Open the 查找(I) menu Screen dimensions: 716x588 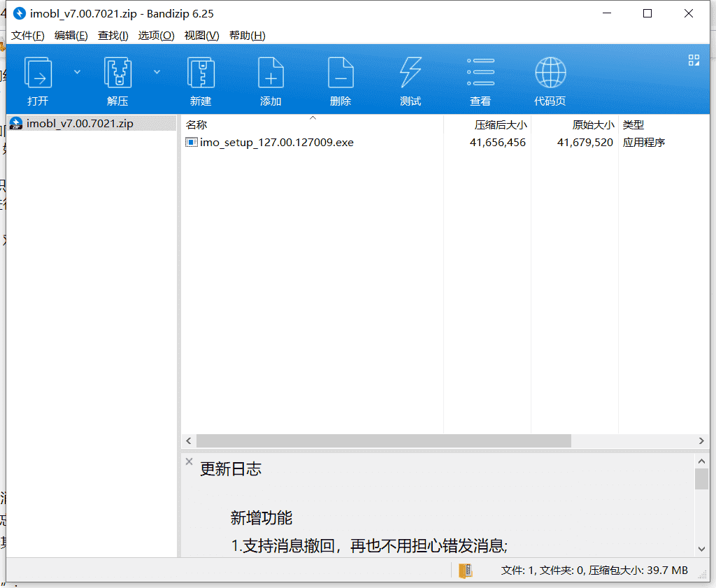[x=113, y=36]
